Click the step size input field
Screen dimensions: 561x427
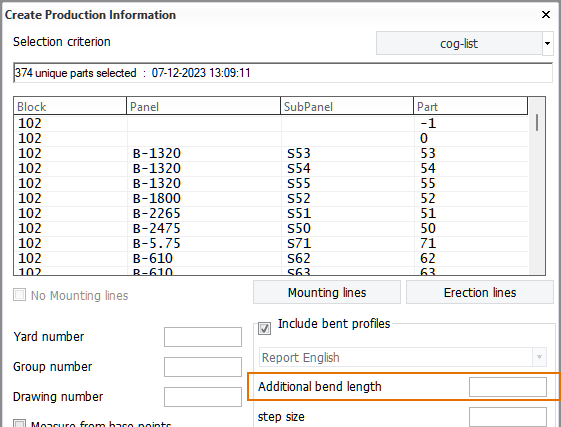tap(508, 417)
